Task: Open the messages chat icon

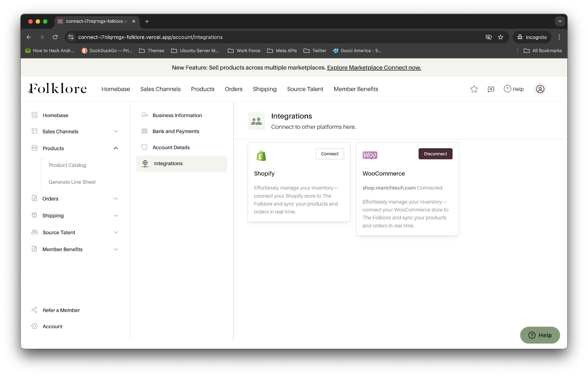Action: 491,89
